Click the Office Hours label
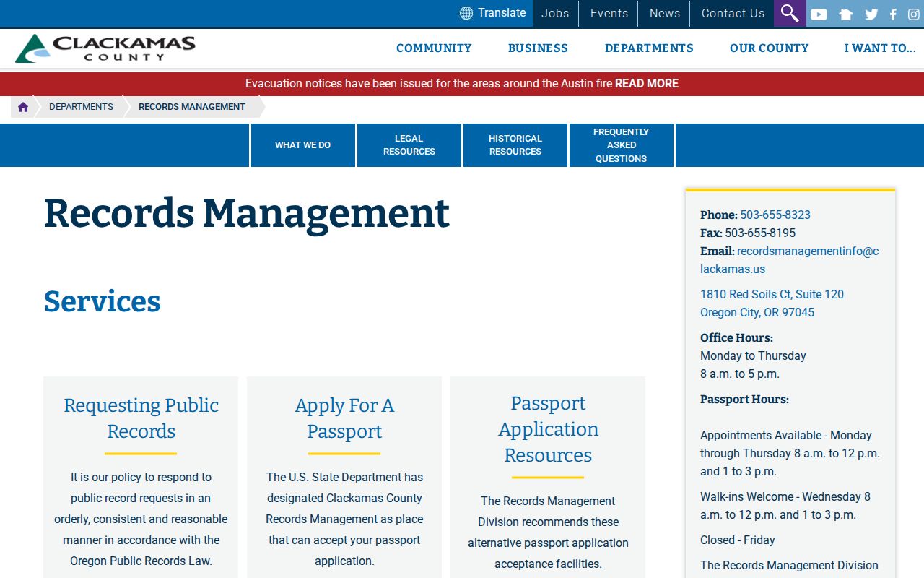This screenshot has width=924, height=578. pyautogui.click(x=736, y=338)
